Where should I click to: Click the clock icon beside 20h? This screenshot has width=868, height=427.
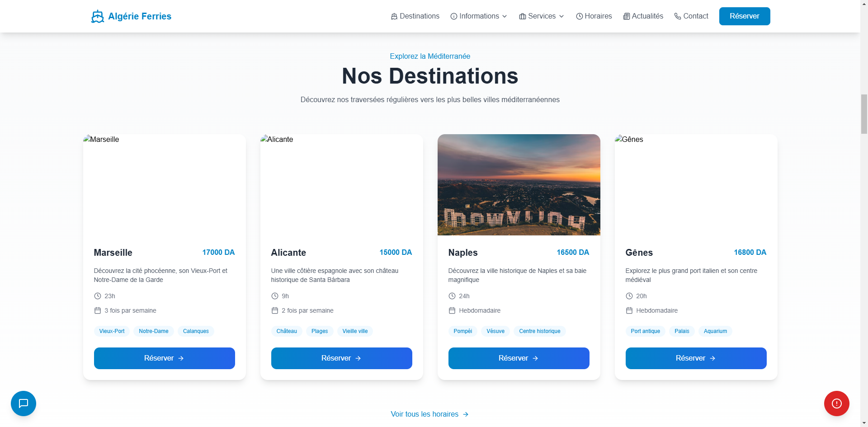pos(629,296)
